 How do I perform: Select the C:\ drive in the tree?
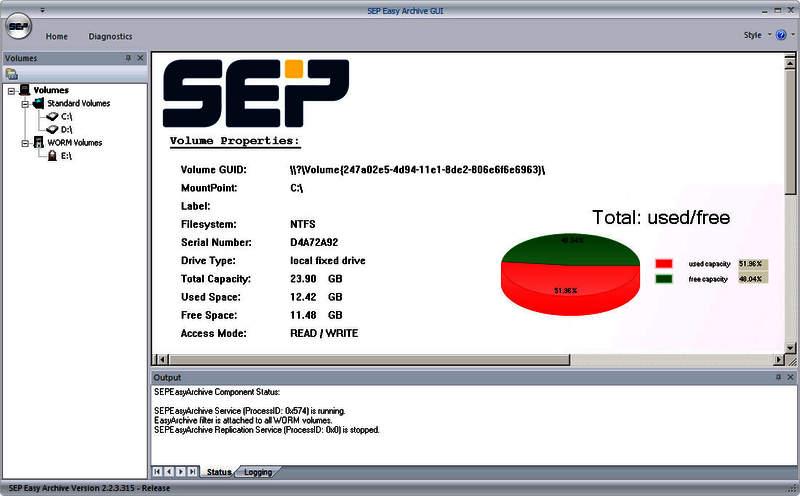point(66,117)
